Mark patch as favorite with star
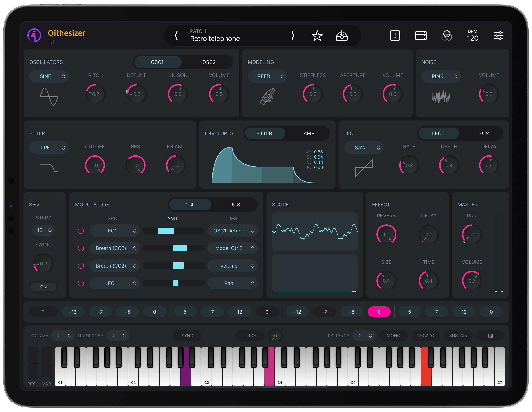The width and height of the screenshot is (532, 412). coord(317,36)
